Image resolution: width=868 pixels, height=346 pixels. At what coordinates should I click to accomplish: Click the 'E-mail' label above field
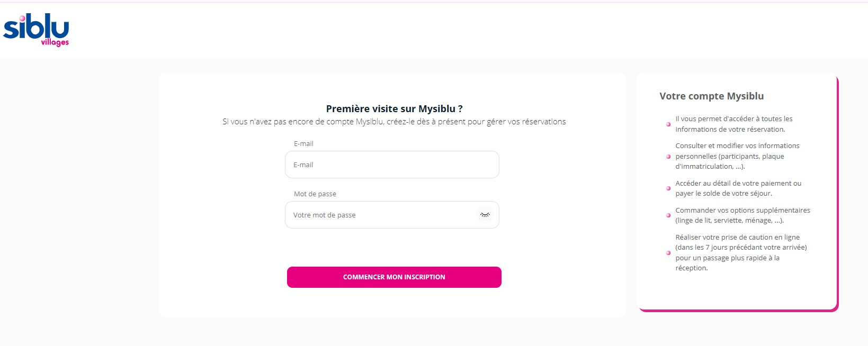pos(303,143)
